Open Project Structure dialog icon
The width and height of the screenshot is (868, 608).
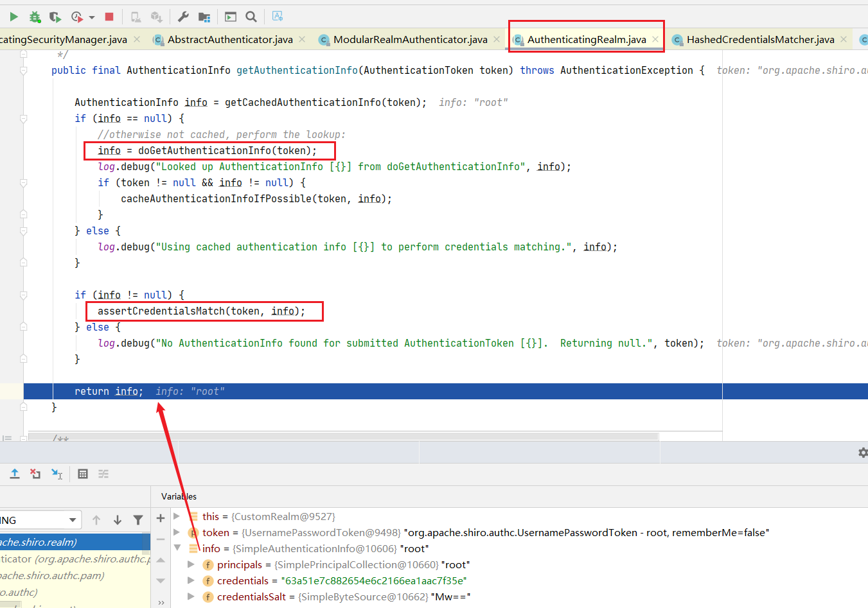click(204, 17)
